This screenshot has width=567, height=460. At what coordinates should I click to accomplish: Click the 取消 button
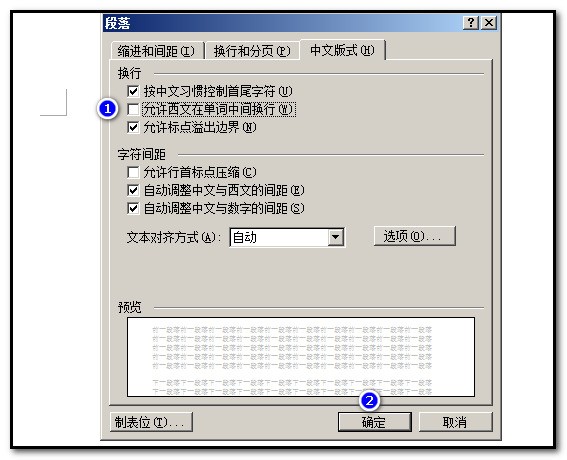point(455,422)
